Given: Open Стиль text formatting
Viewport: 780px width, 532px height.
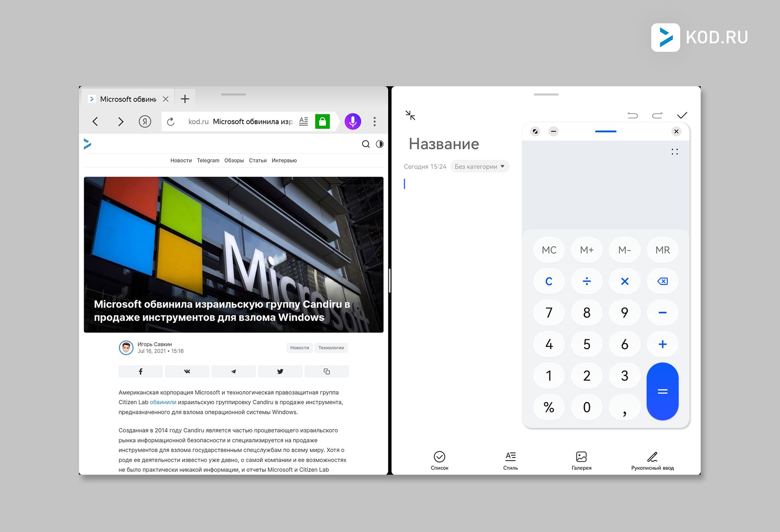Looking at the screenshot, I should click(511, 461).
